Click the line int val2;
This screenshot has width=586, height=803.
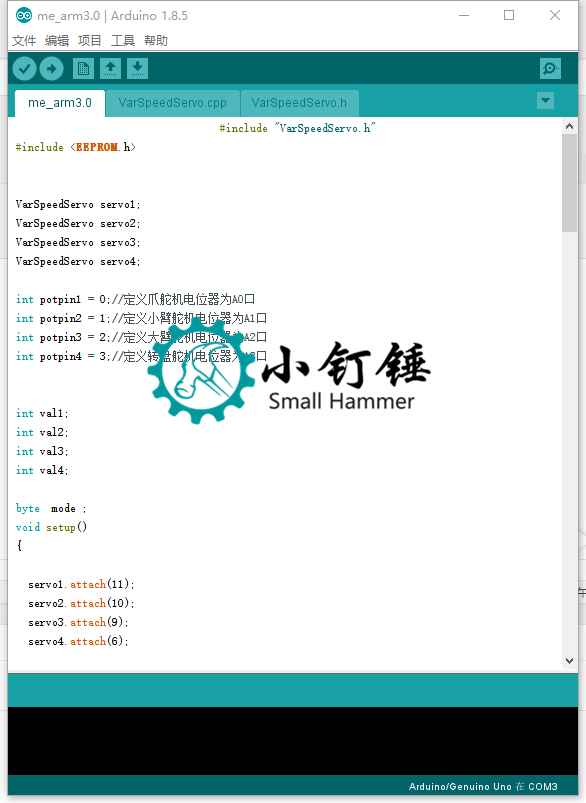point(42,432)
